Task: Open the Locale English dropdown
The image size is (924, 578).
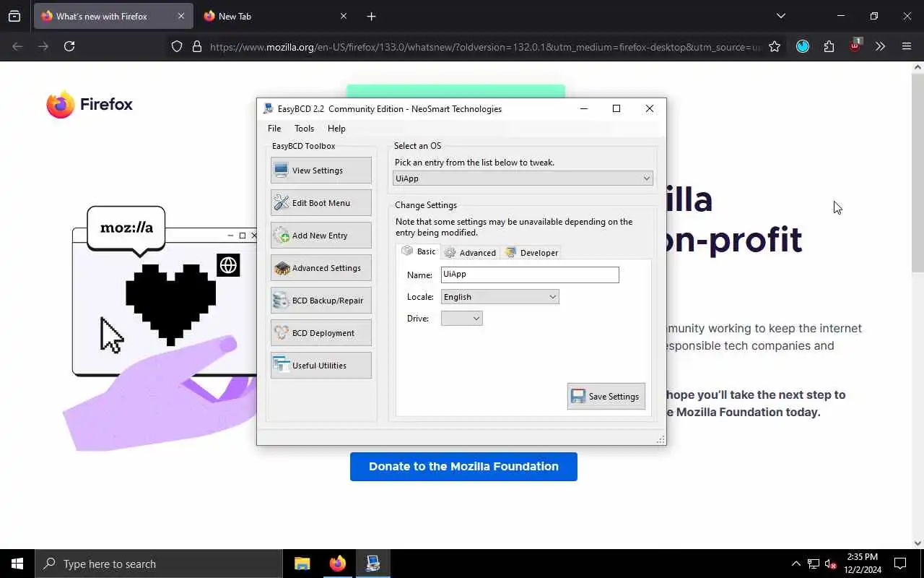Action: click(x=500, y=297)
